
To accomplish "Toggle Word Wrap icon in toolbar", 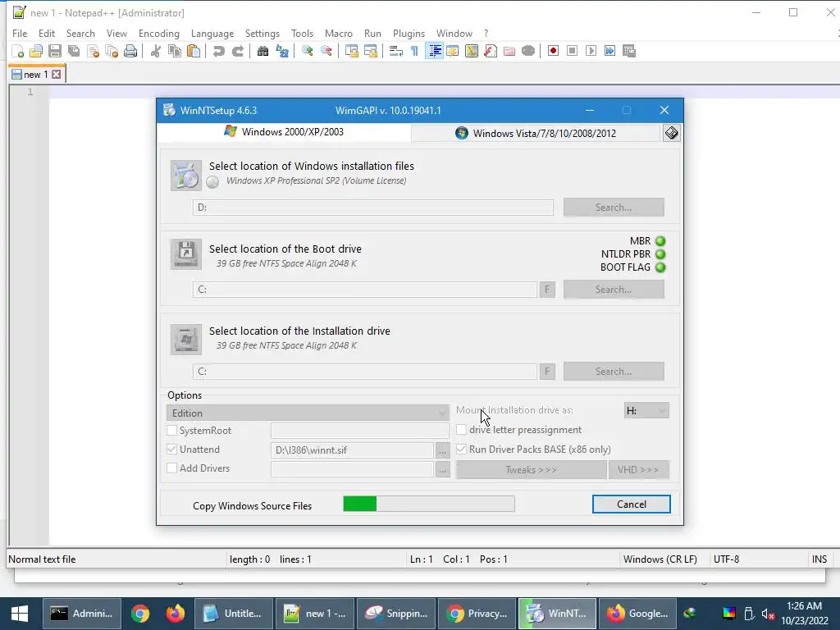I will tap(396, 51).
